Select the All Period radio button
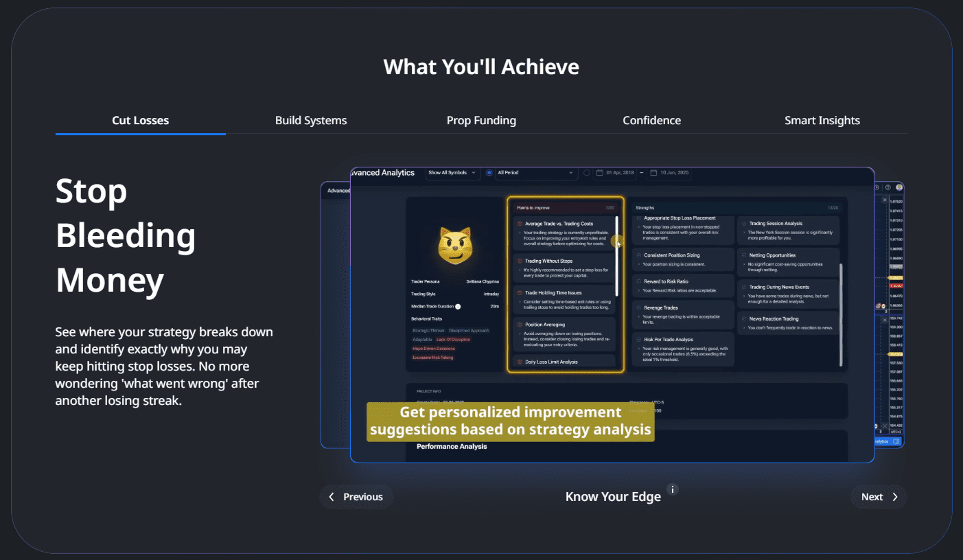963x560 pixels. pyautogui.click(x=489, y=173)
